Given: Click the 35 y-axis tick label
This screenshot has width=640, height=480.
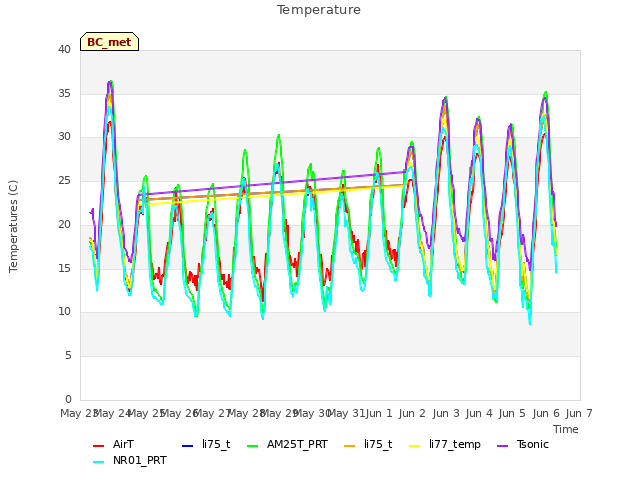Looking at the screenshot, I should coord(64,93).
